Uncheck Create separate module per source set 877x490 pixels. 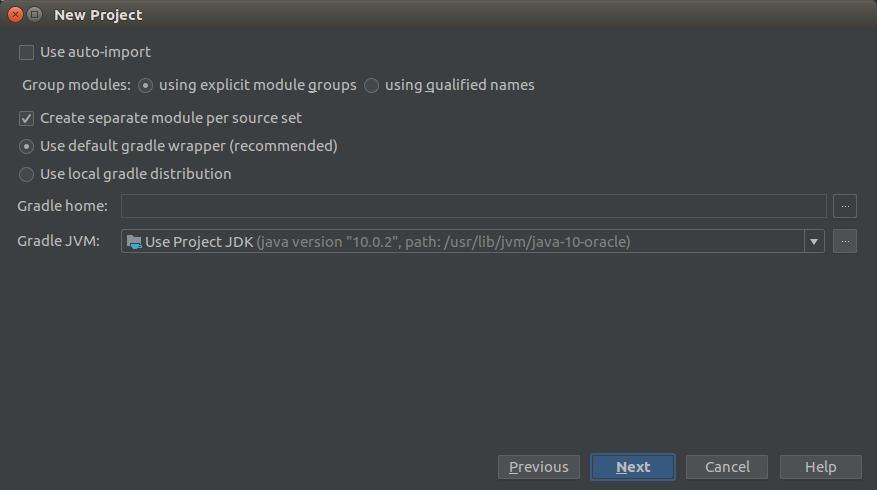26,119
